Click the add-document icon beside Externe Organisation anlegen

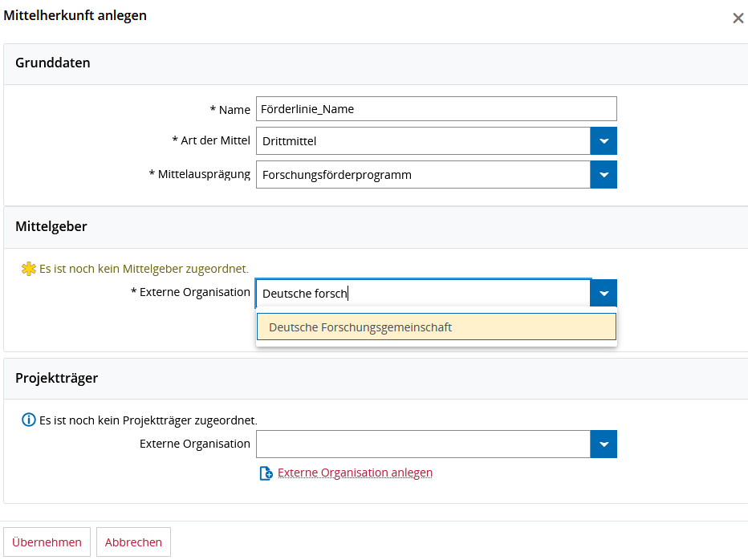[x=266, y=473]
